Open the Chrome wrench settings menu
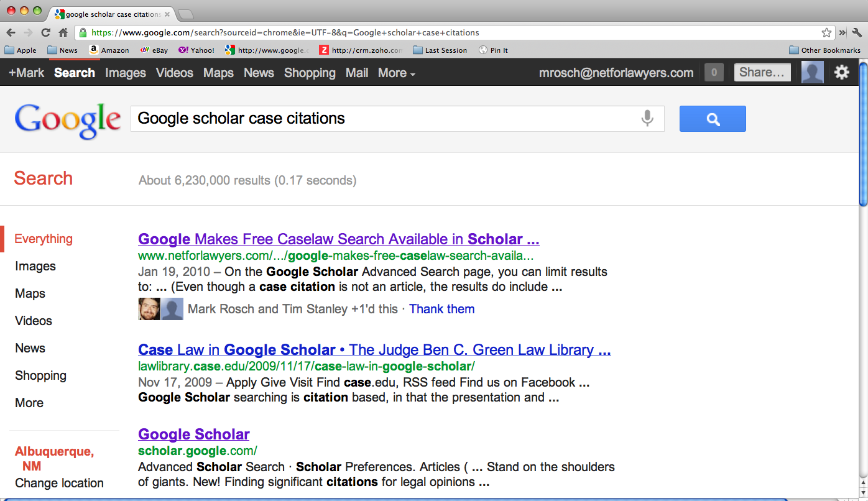Viewport: 868px width, 501px height. click(x=857, y=32)
